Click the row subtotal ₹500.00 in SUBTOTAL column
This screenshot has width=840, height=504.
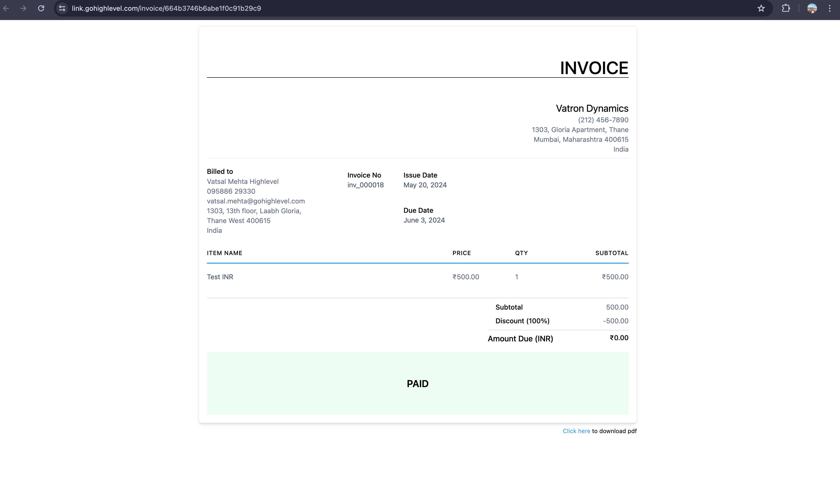click(615, 277)
